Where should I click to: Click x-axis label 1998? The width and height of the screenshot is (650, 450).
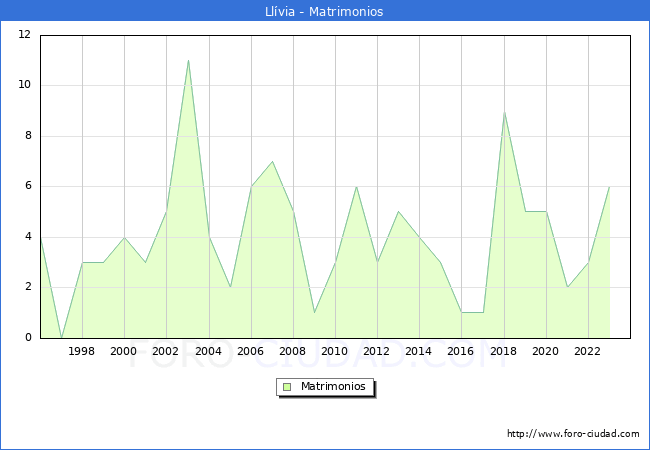point(82,351)
